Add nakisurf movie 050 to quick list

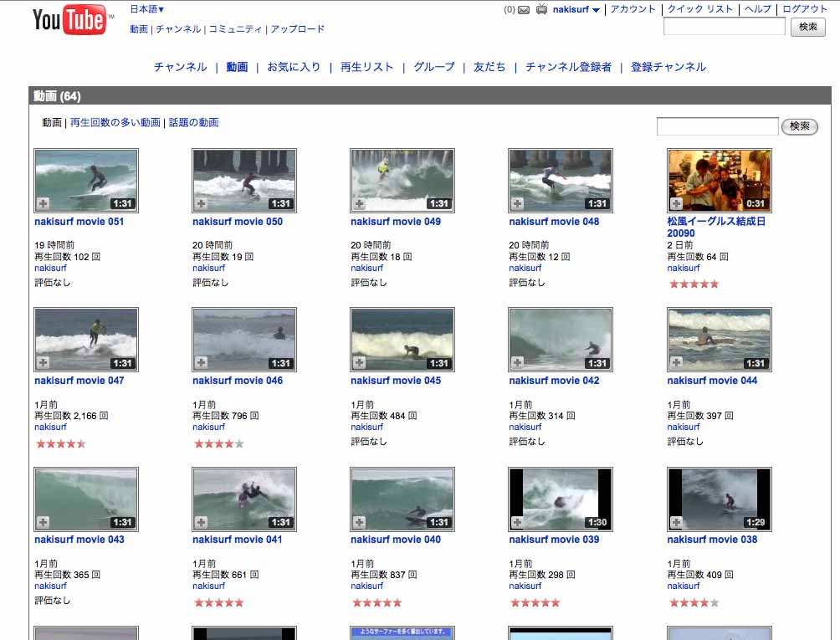tap(201, 203)
